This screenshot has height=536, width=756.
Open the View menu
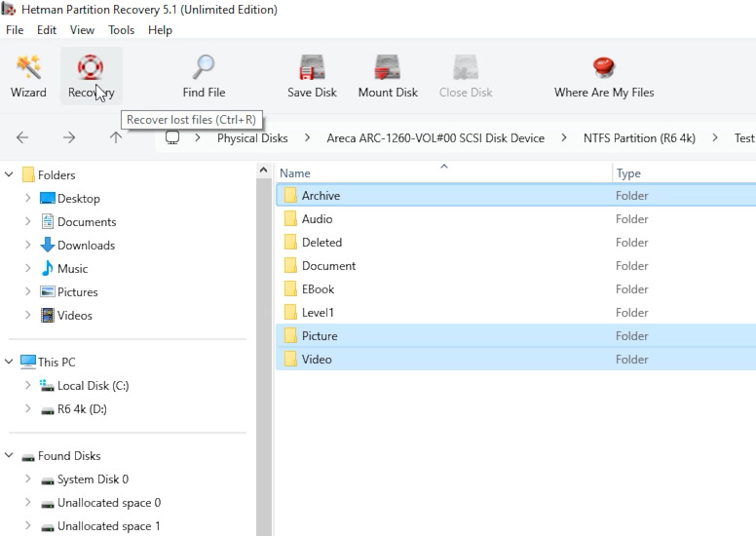pos(82,30)
